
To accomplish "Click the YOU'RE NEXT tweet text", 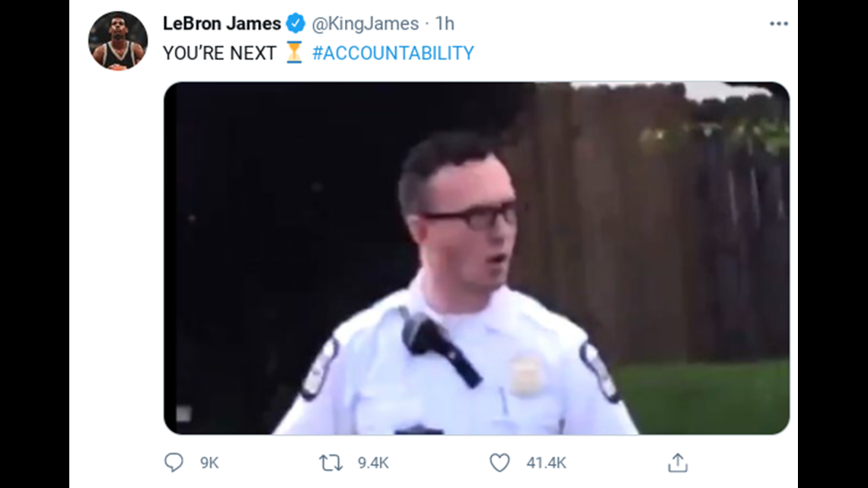I will [x=219, y=53].
